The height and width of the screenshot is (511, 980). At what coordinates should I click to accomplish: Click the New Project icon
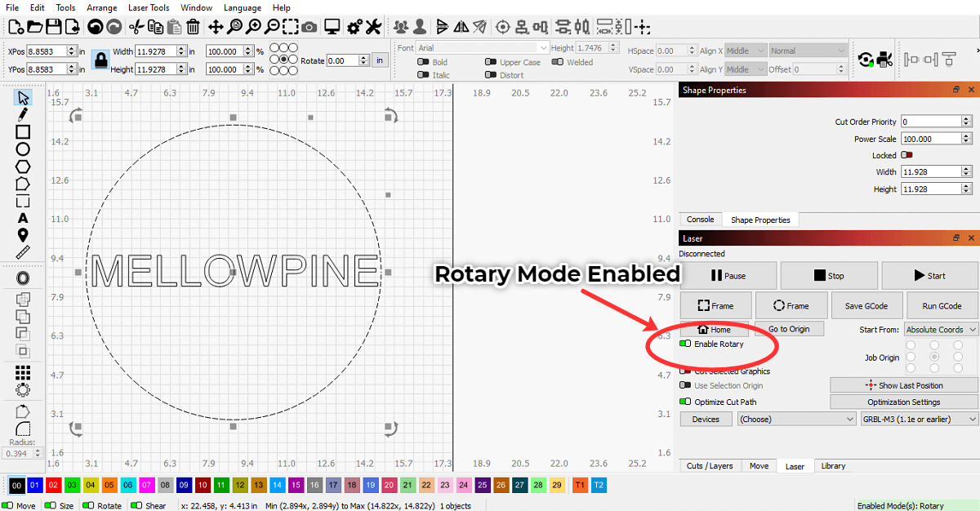coord(16,27)
